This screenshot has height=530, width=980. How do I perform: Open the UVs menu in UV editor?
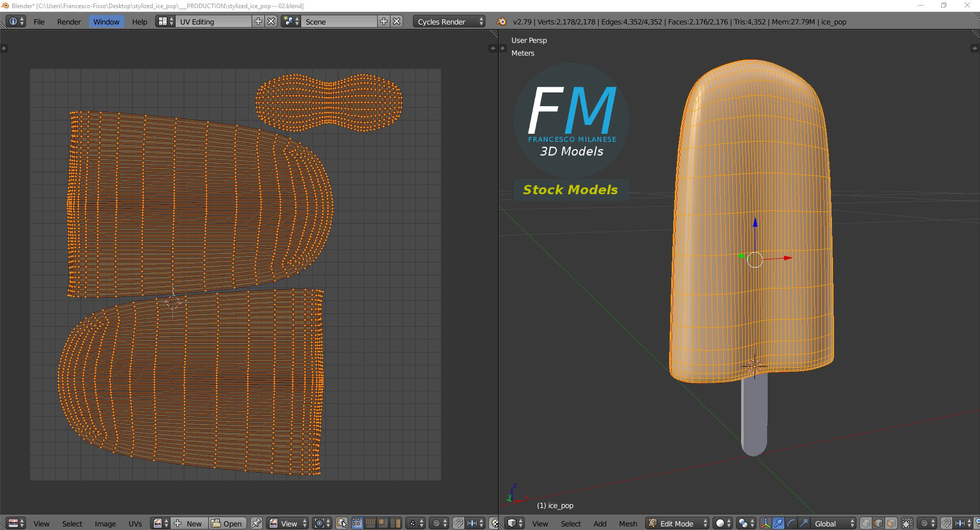(135, 523)
